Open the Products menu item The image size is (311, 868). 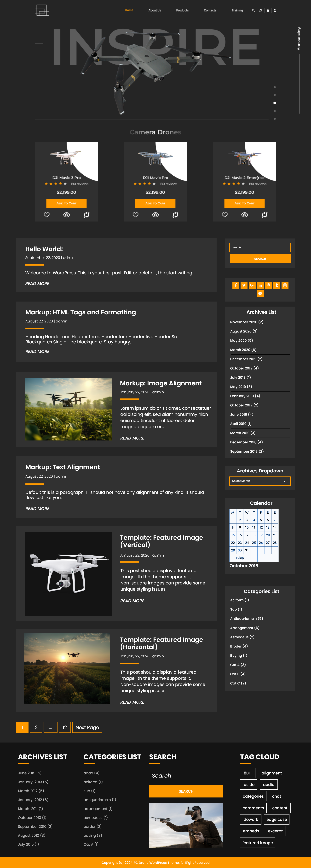point(182,10)
